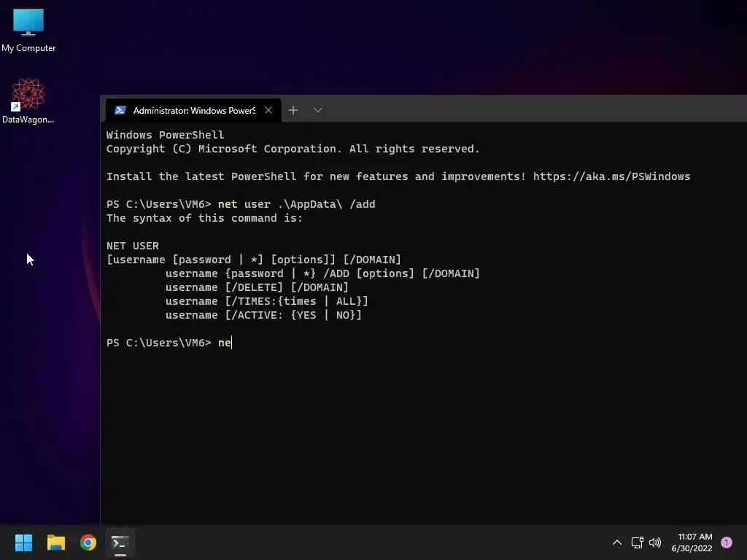Click the 'Copyright (C) Microsoft Corporation' line
This screenshot has height=560, width=747.
[293, 149]
